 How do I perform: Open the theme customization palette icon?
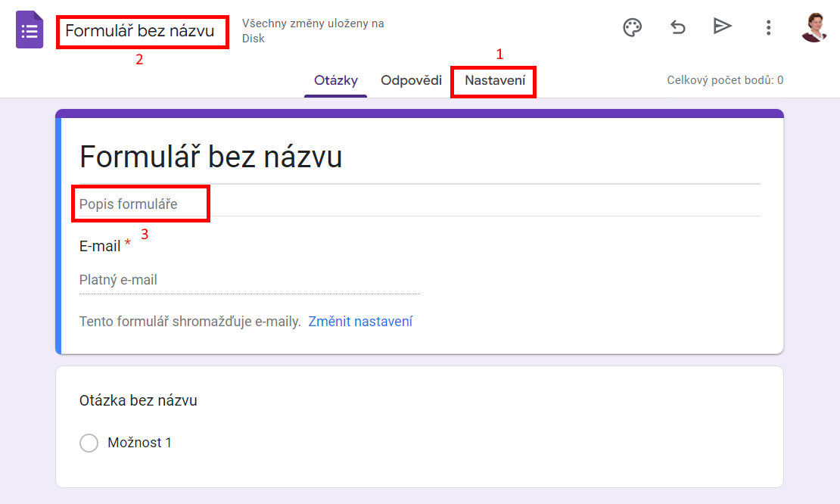click(x=633, y=27)
